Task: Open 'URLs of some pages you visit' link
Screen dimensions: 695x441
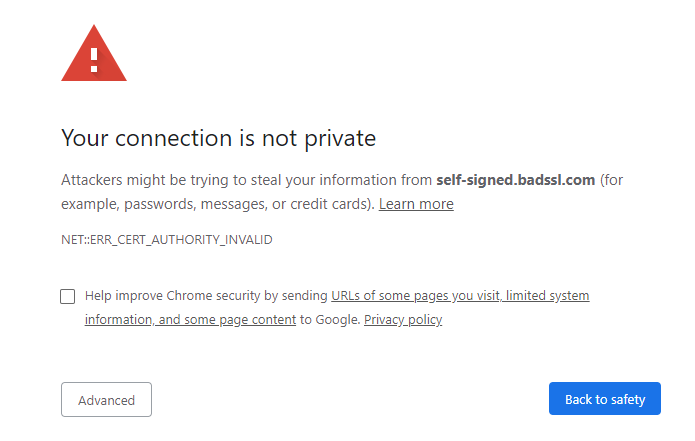Action: coord(416,296)
